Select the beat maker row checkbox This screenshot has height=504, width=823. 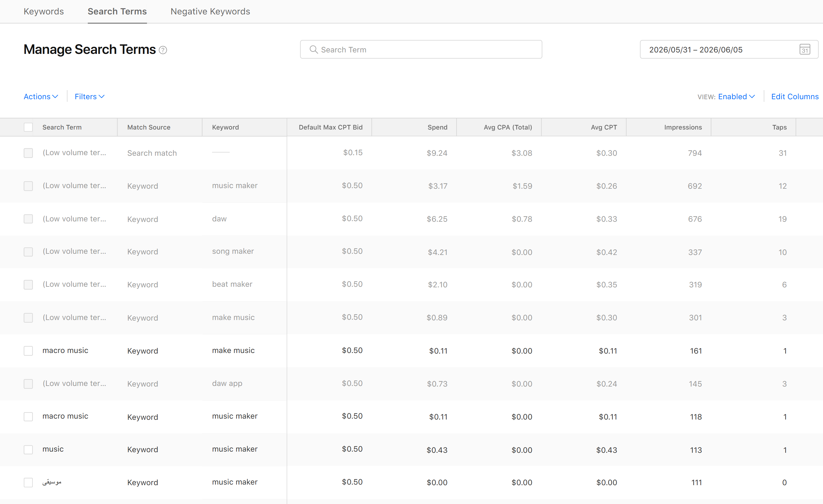pyautogui.click(x=28, y=285)
